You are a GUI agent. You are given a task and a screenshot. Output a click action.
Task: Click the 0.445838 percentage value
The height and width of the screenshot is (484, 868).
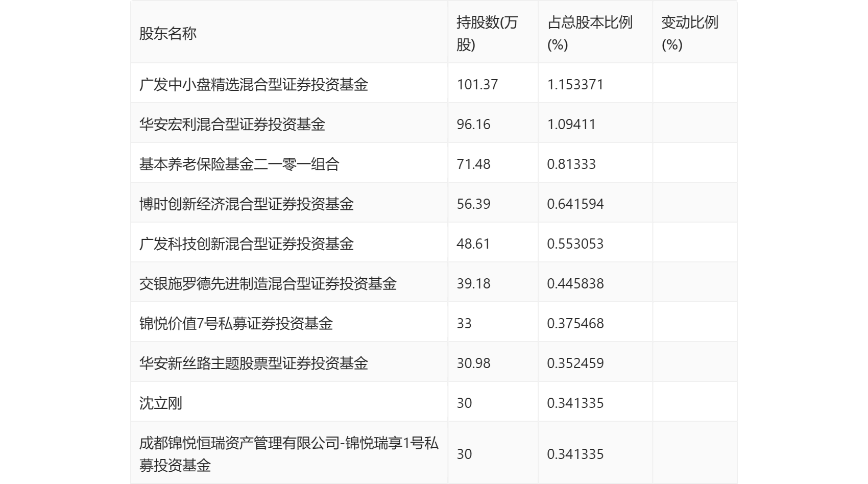coord(575,283)
